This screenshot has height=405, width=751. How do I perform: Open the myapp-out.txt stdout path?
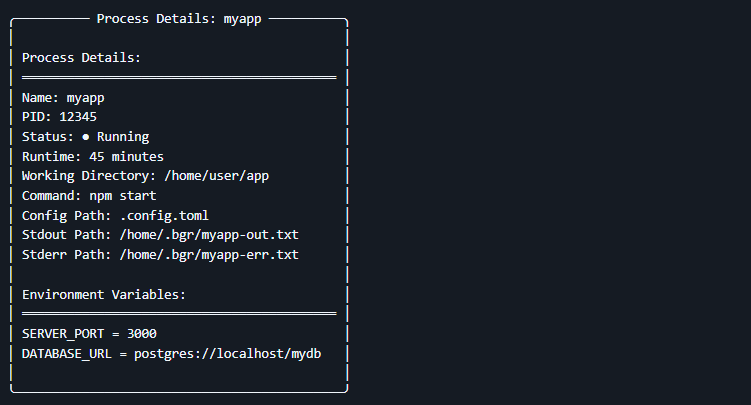coord(209,235)
